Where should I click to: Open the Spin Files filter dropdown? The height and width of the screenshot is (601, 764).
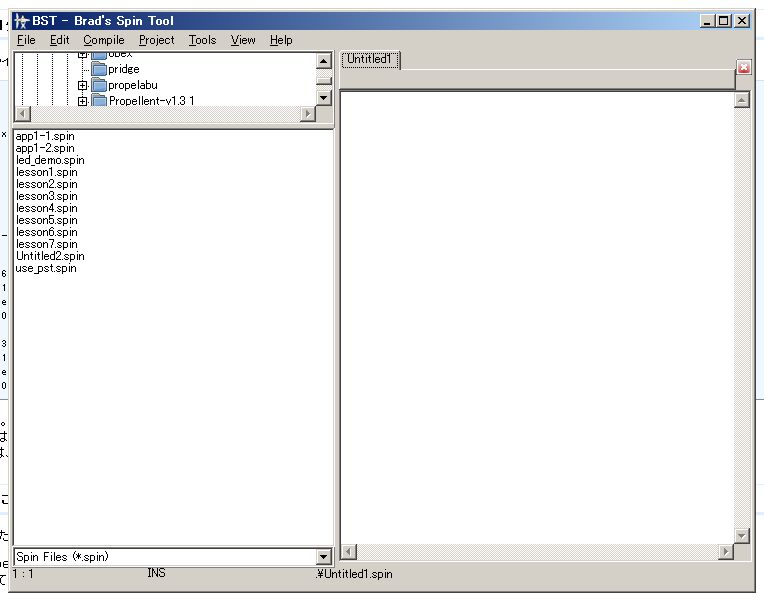323,557
